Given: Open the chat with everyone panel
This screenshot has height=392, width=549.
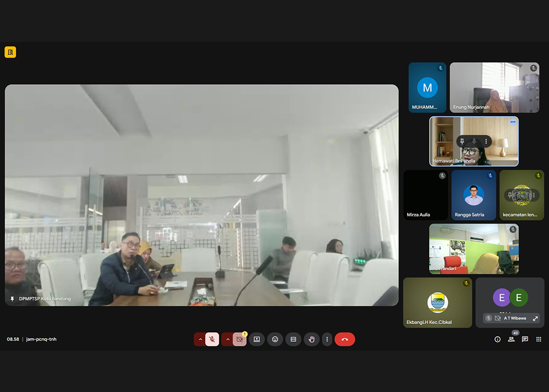Looking at the screenshot, I should [x=525, y=339].
